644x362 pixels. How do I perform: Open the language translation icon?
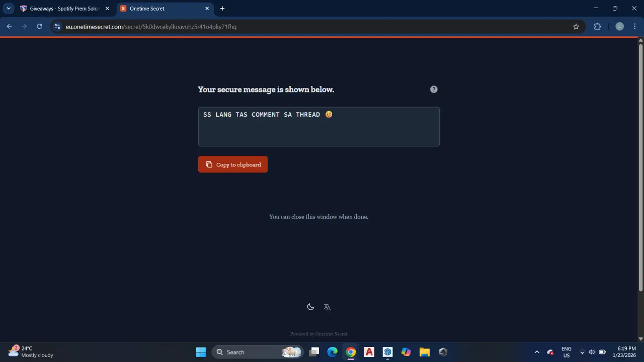point(327,307)
